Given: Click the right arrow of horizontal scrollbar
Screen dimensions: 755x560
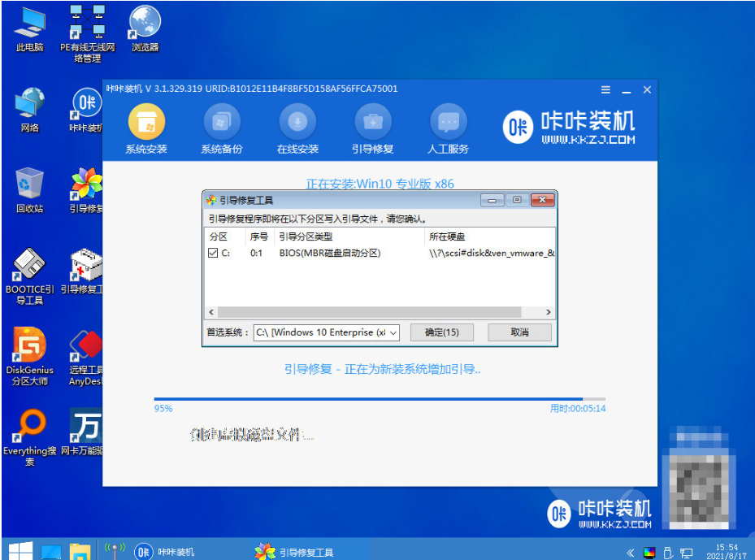Looking at the screenshot, I should coord(548,312).
